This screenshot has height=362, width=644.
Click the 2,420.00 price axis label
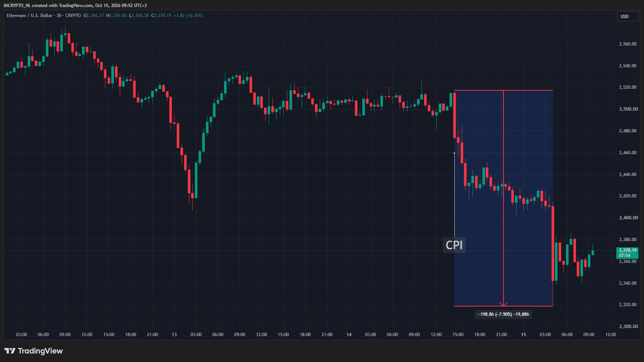point(628,196)
